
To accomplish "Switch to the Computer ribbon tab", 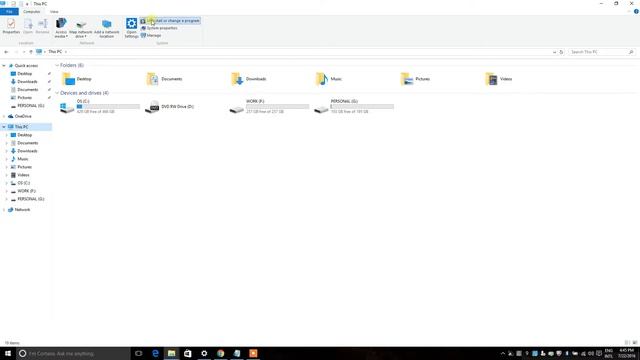I will [31, 11].
